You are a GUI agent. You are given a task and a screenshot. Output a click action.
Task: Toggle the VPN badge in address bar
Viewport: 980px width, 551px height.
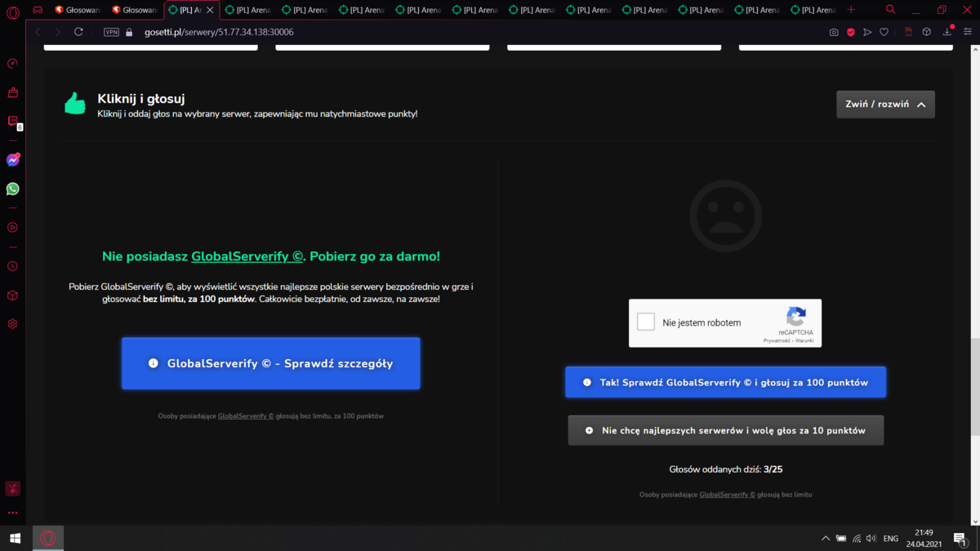point(111,32)
